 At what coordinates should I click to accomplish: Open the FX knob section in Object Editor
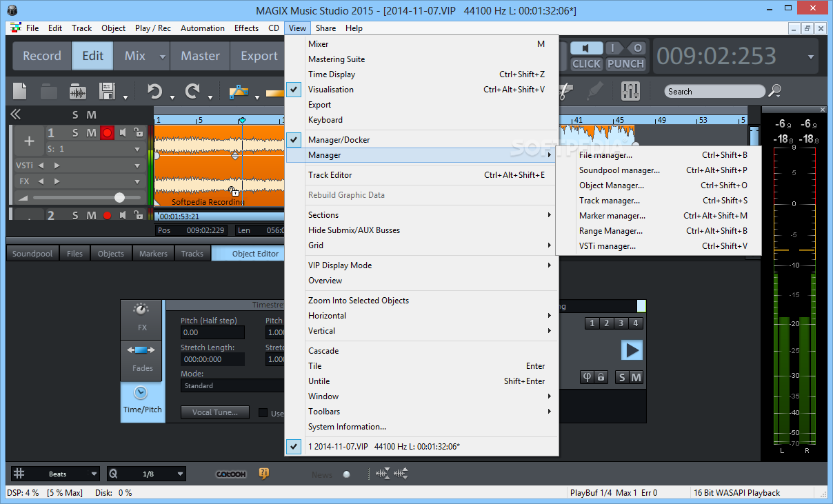tap(141, 319)
